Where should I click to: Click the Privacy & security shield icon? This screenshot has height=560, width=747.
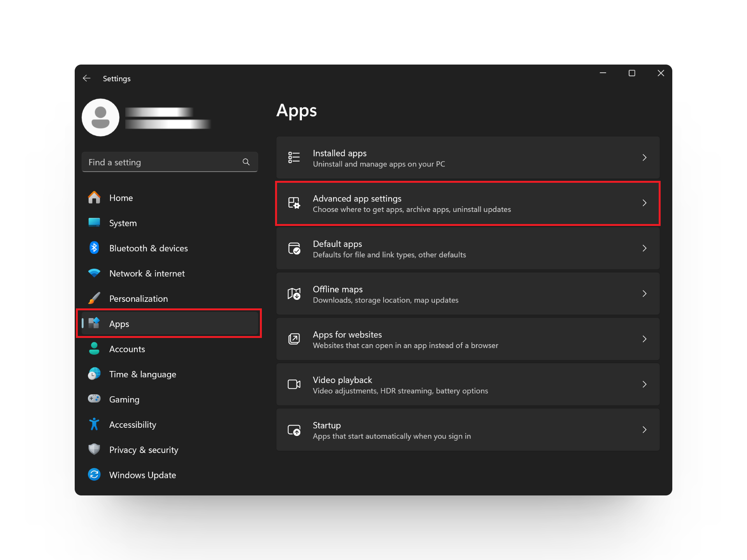[94, 449]
